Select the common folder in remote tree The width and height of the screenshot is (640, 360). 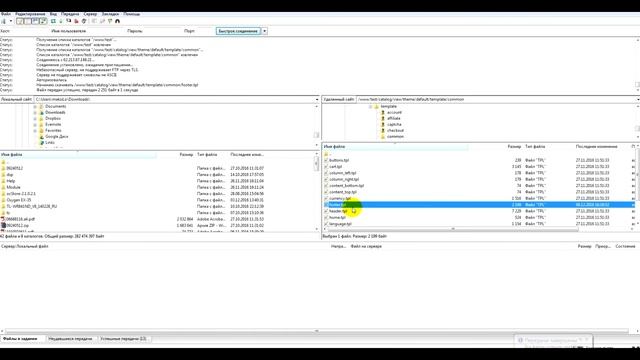click(395, 137)
